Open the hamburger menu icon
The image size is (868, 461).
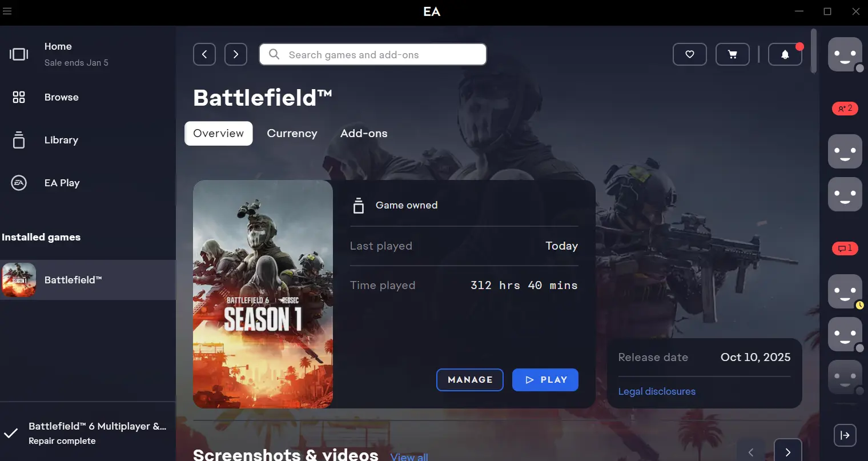point(7,11)
